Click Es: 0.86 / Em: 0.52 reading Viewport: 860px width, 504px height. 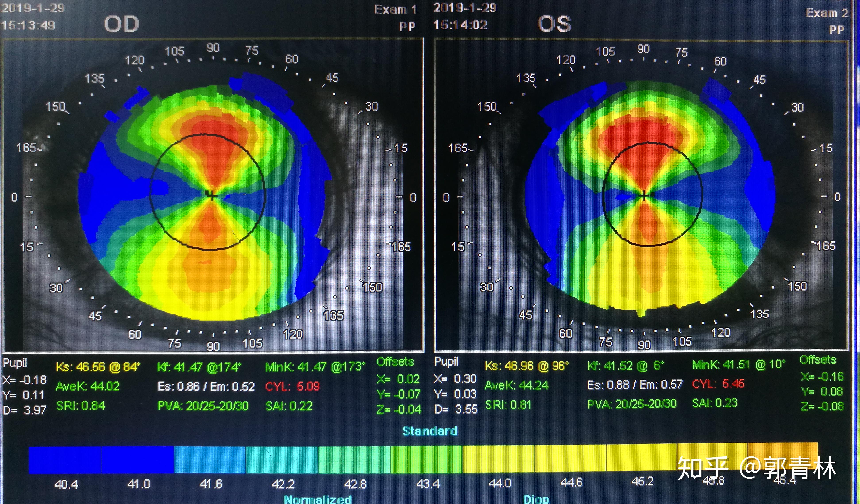(206, 386)
